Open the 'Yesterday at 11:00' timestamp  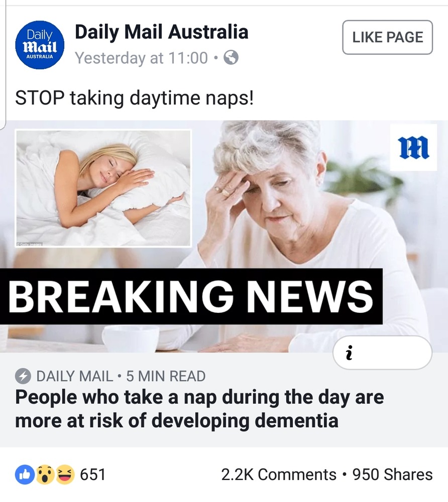(x=141, y=58)
